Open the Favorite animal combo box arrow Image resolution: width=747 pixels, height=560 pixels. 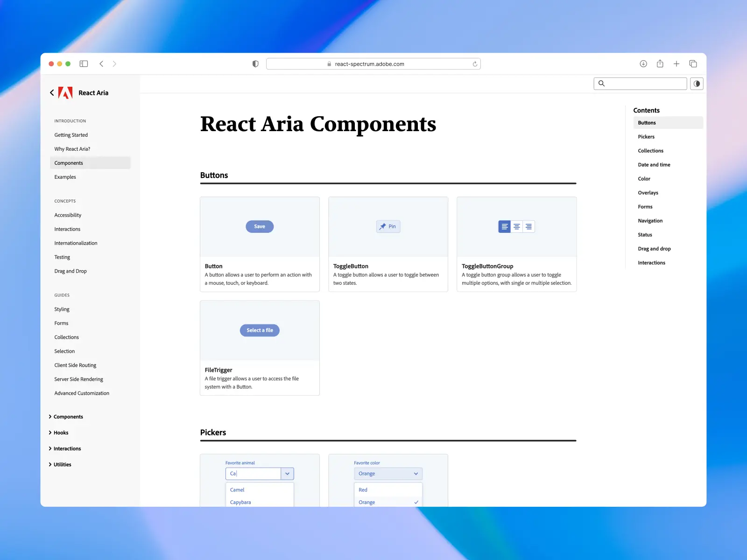(x=288, y=474)
